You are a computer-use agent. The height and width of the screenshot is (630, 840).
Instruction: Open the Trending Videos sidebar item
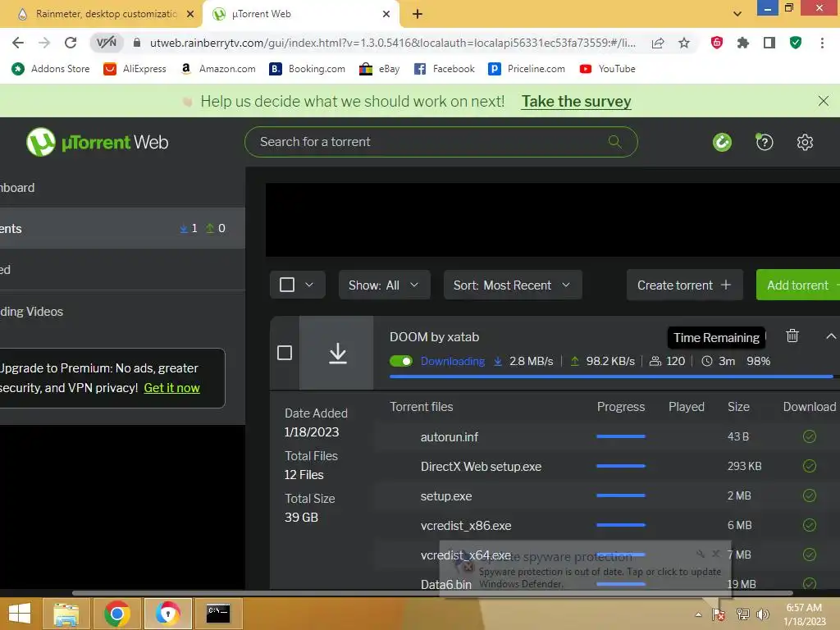click(x=123, y=311)
